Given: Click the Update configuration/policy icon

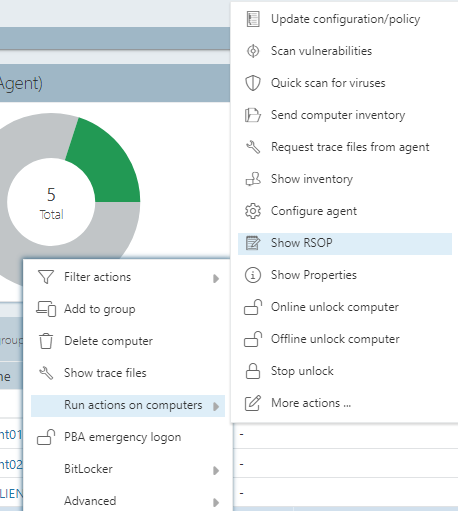Looking at the screenshot, I should pos(253,19).
